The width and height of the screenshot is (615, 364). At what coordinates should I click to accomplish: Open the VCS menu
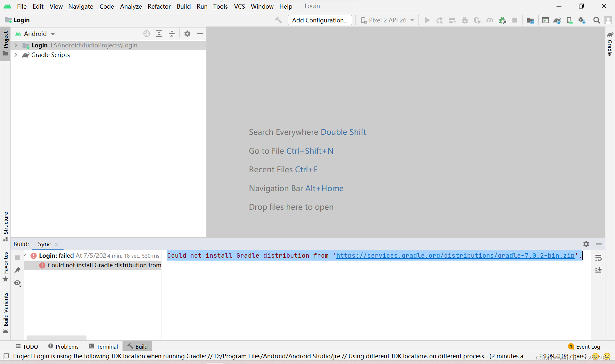tap(239, 6)
